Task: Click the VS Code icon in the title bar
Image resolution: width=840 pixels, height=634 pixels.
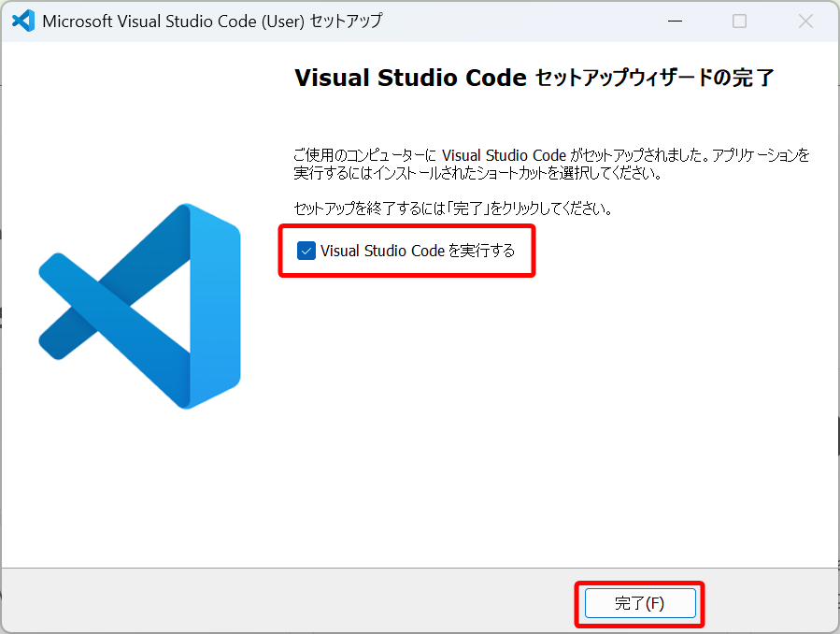Action: click(x=22, y=21)
